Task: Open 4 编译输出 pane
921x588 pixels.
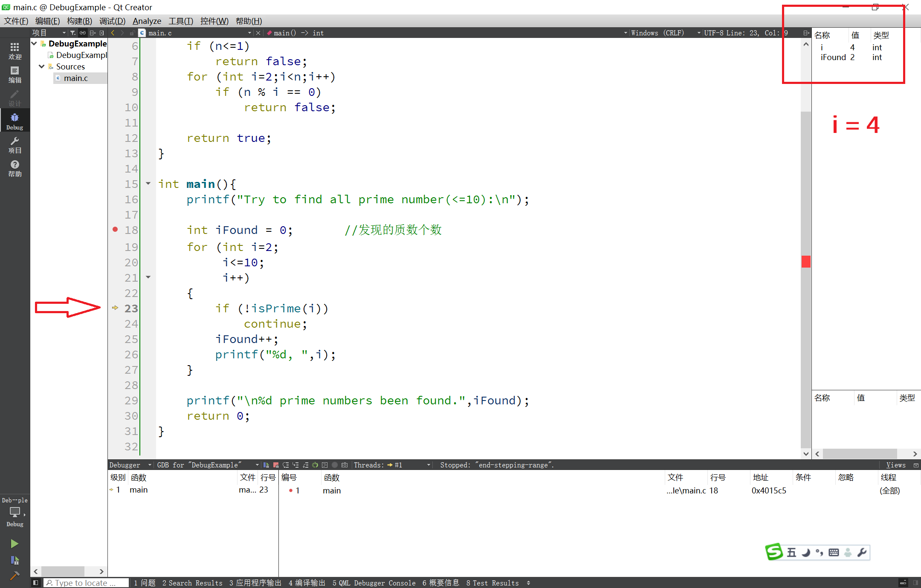Action: click(x=307, y=583)
